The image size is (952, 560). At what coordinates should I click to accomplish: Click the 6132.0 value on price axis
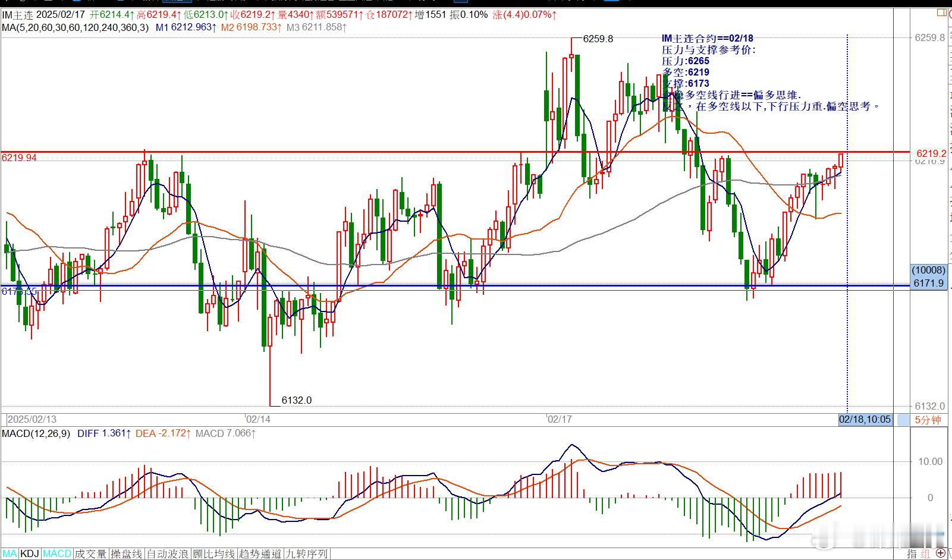pyautogui.click(x=929, y=407)
